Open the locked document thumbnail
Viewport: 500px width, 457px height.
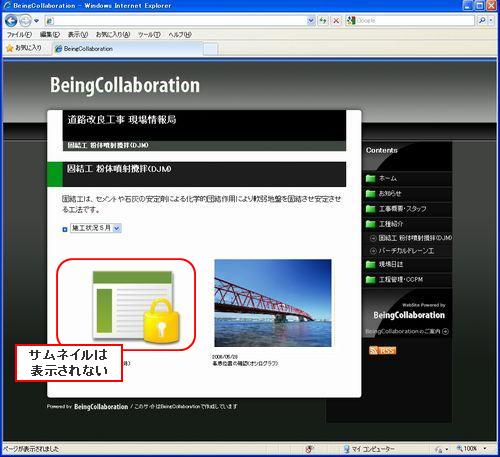pyautogui.click(x=136, y=306)
